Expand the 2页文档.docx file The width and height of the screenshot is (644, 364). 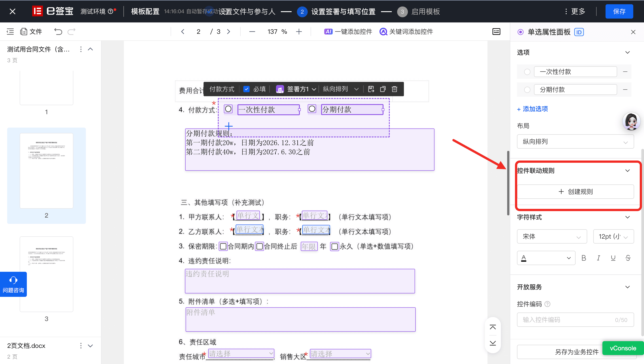[91, 346]
